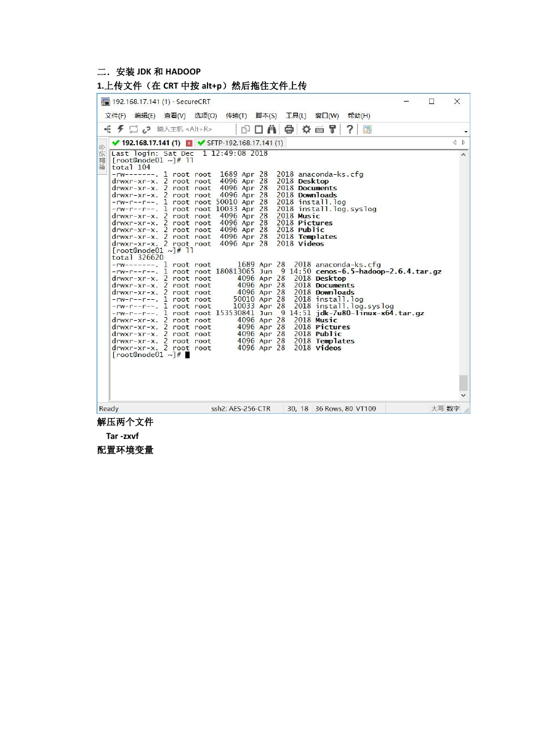Click the '30, 18' cursor position status
Viewport: 535px width, 756px height.
[298, 409]
